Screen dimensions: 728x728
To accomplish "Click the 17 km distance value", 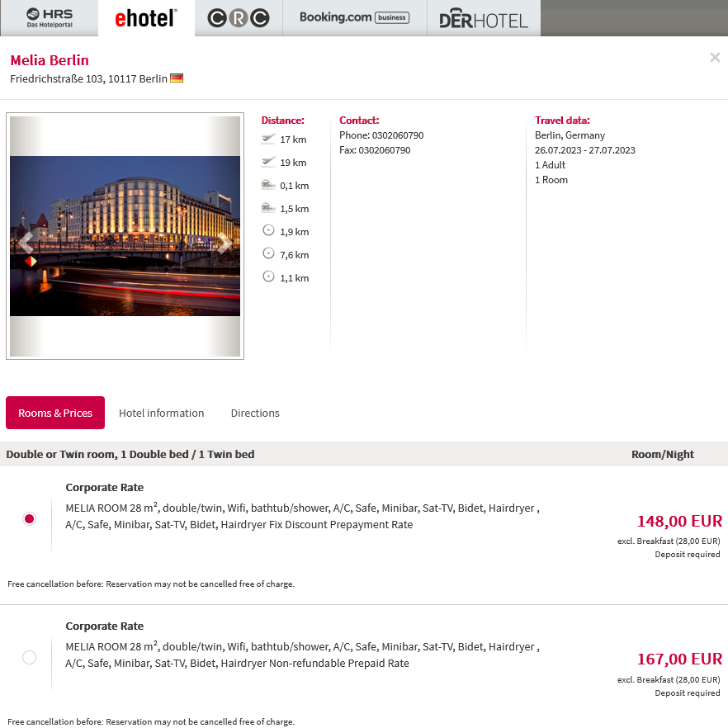I will pos(293,139).
